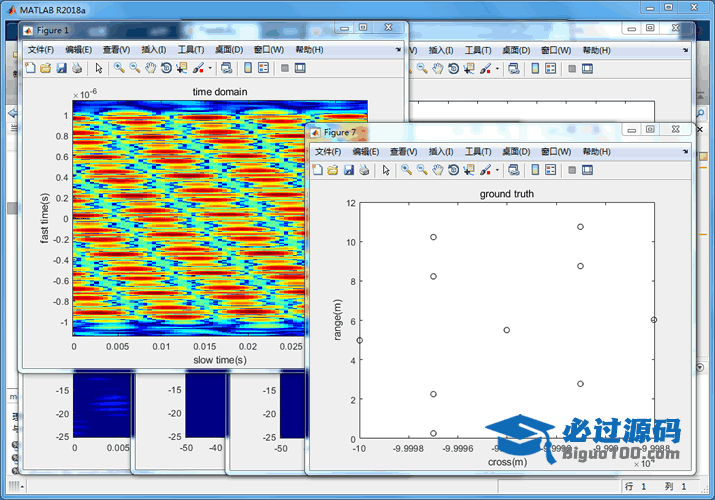
Task: Open 编辑(E) menu in Figure 7
Action: 366,151
